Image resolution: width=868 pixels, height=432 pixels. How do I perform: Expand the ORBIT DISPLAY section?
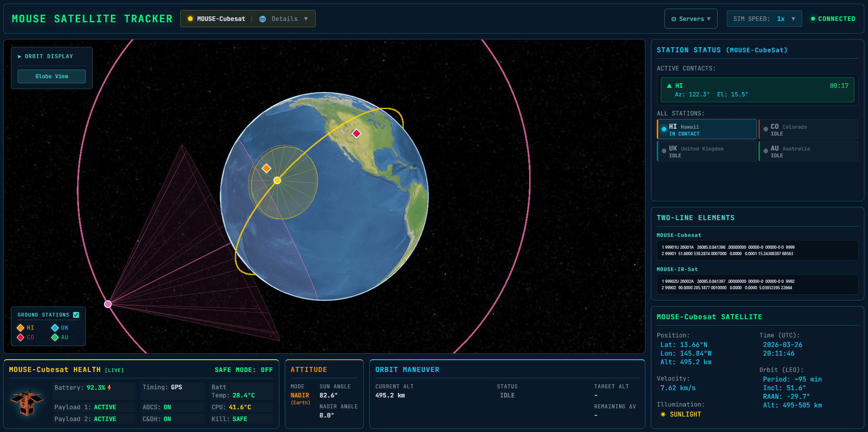click(45, 56)
